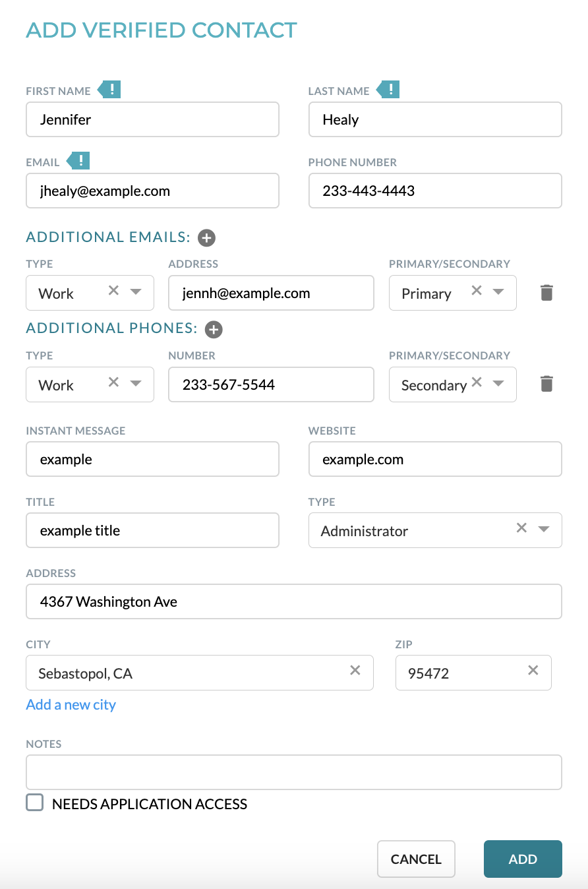Delete the jennh@example.com email row
This screenshot has width=588, height=889.
pos(546,293)
